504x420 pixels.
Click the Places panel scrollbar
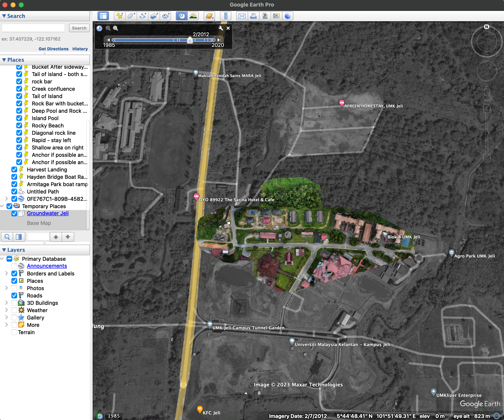(x=88, y=175)
